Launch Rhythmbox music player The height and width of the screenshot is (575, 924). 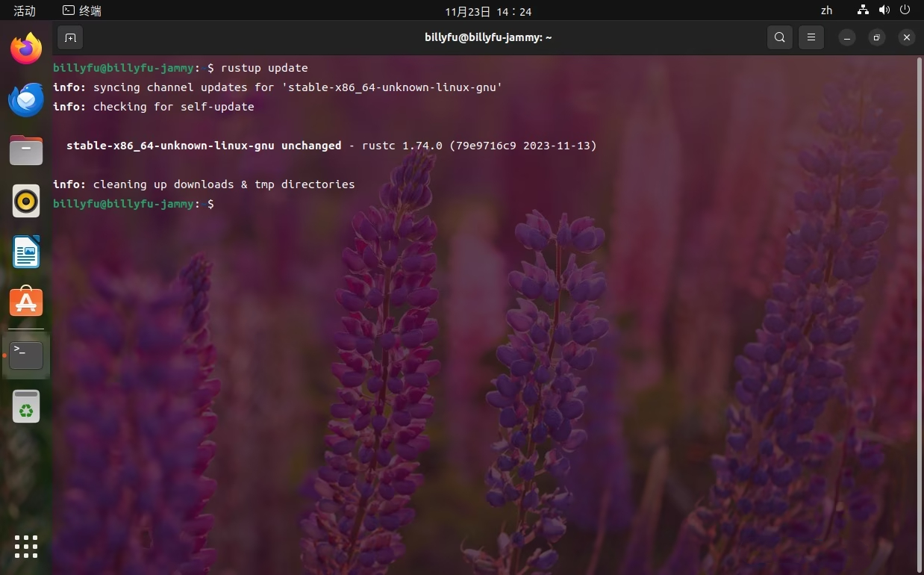pyautogui.click(x=26, y=201)
